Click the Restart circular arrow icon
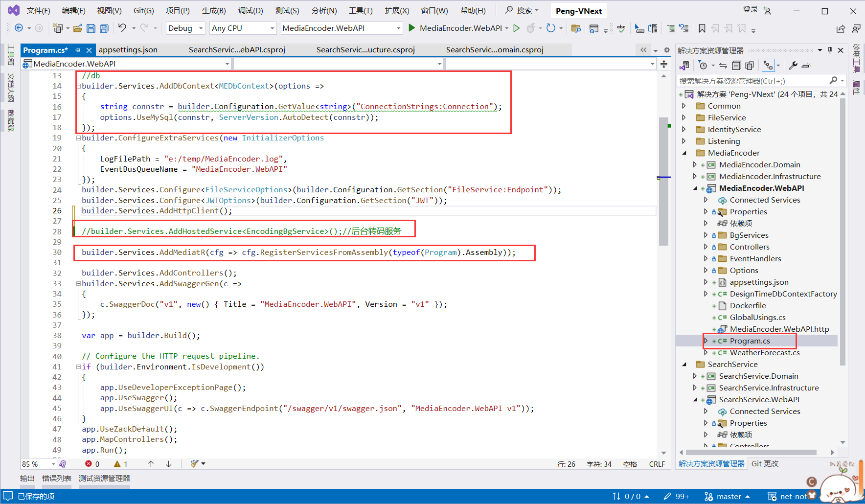The height and width of the screenshot is (504, 865). (551, 28)
